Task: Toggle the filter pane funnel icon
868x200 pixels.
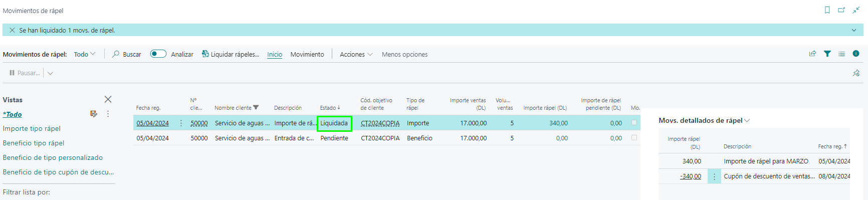Action: coord(827,54)
